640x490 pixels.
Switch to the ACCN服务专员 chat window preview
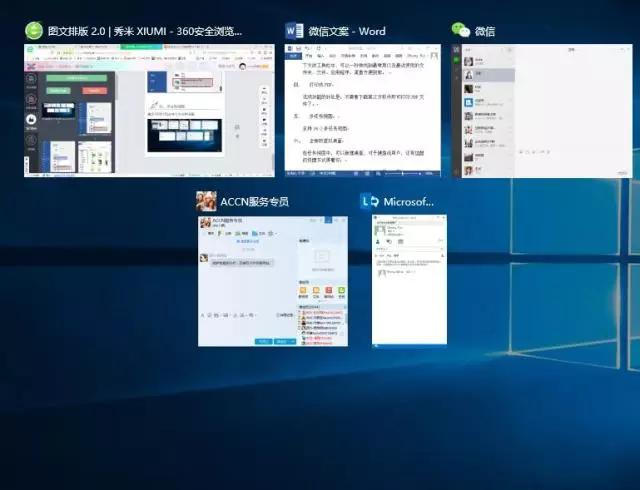tap(272, 280)
